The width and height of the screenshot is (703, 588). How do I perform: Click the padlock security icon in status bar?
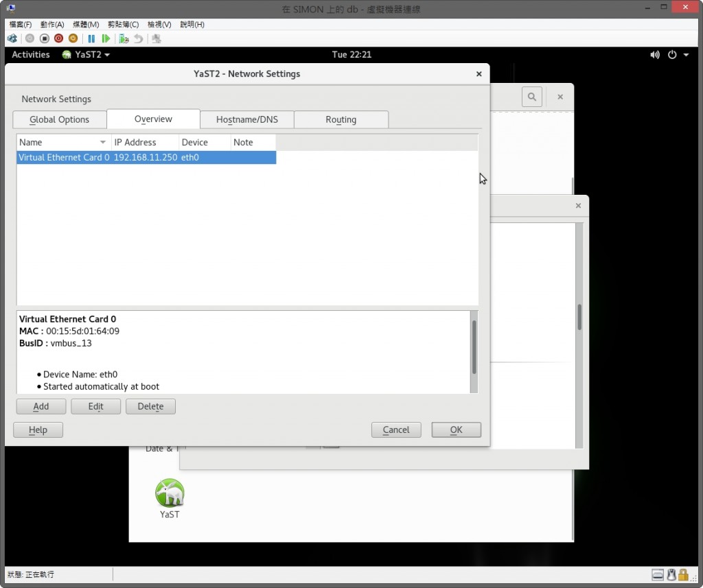683,574
